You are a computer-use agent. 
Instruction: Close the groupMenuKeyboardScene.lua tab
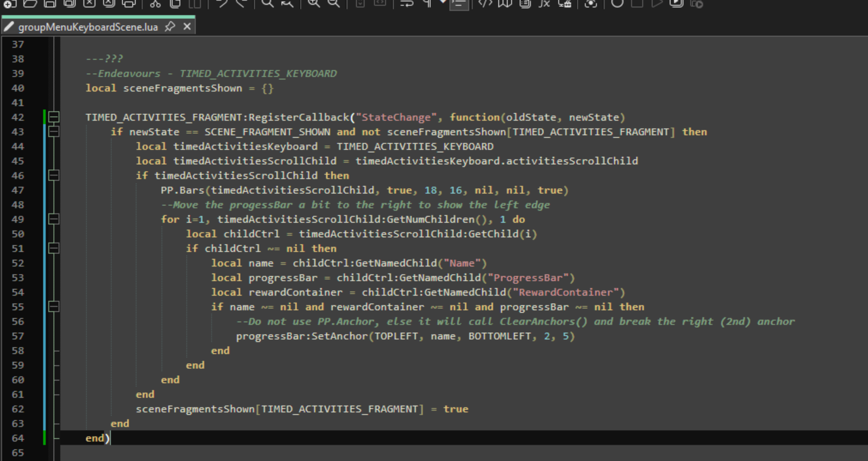187,26
